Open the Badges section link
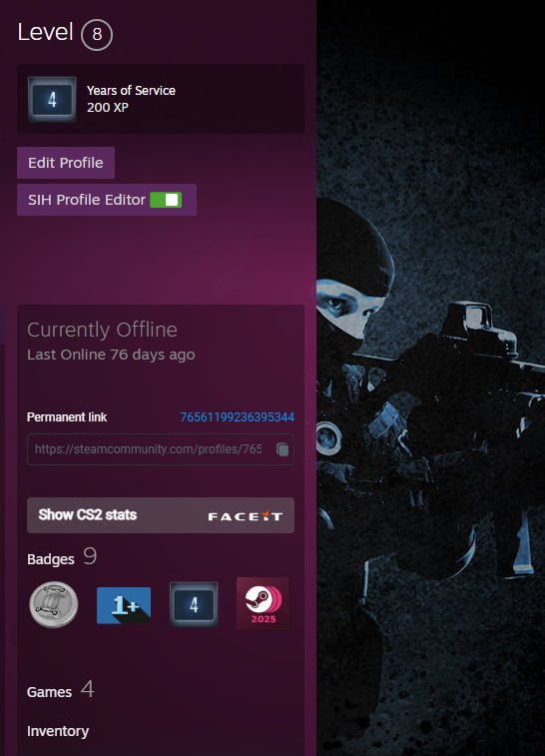This screenshot has height=756, width=545. [x=51, y=559]
